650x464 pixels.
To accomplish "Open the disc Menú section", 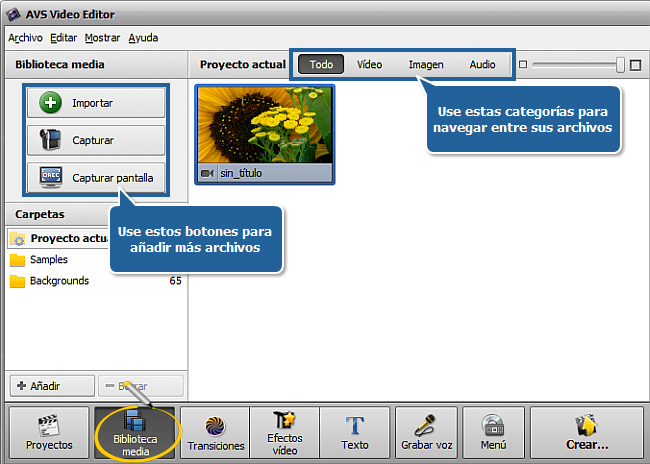I will [x=493, y=432].
